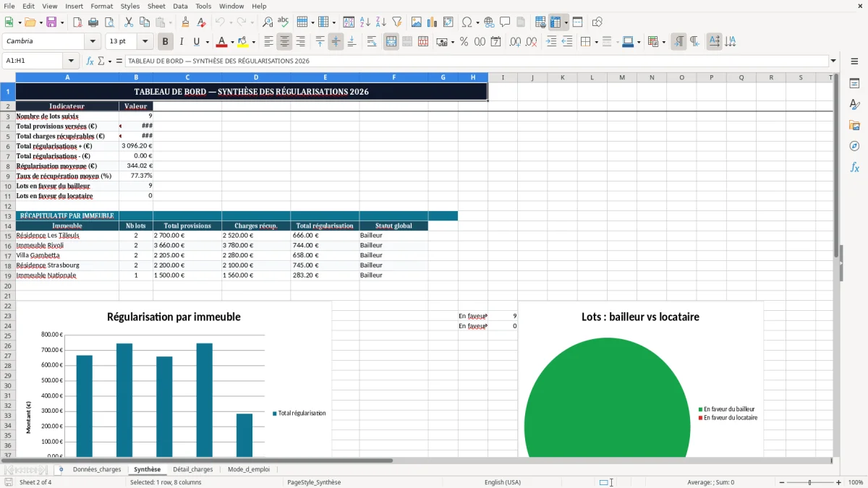Open the Cambria font name dropdown
The image size is (868, 488).
(92, 42)
